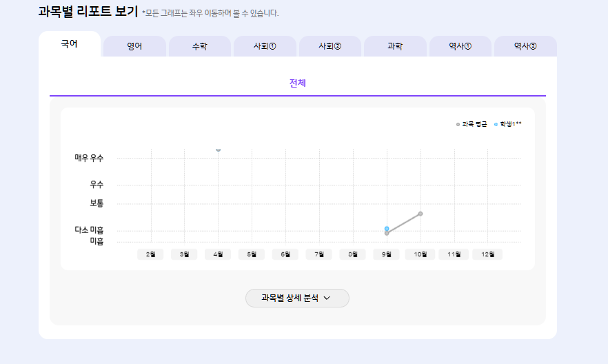Viewport: 608px width, 364px height.
Task: Click the 10월 month label
Action: pos(420,254)
